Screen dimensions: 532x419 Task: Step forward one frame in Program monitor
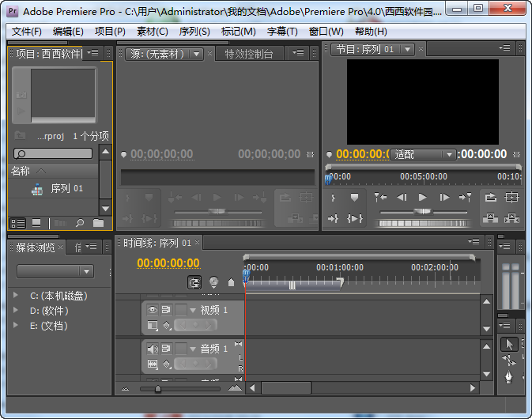444,198
